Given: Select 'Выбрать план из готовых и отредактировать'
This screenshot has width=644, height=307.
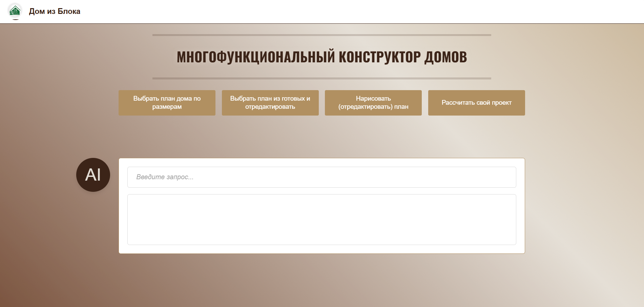Looking at the screenshot, I should (x=270, y=103).
